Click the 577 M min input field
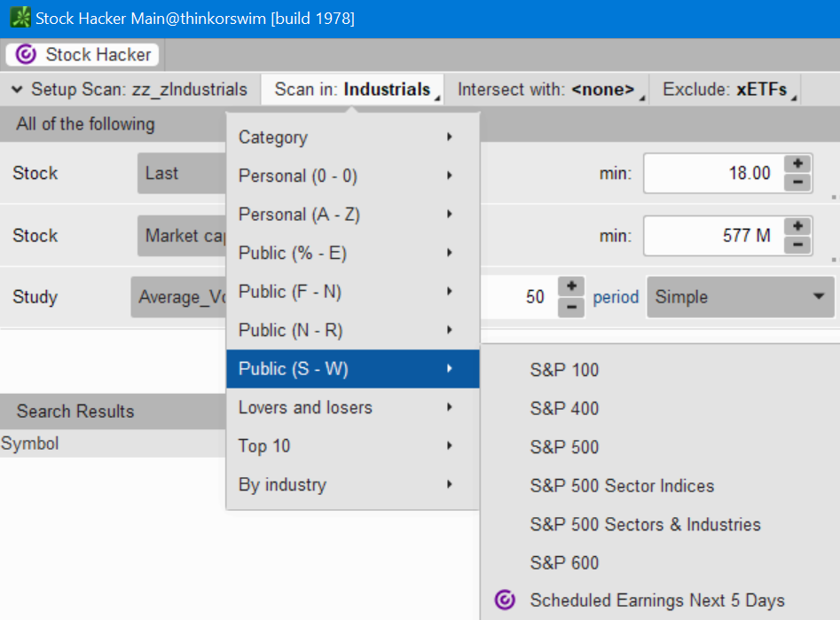Image resolution: width=840 pixels, height=620 pixels. point(713,235)
